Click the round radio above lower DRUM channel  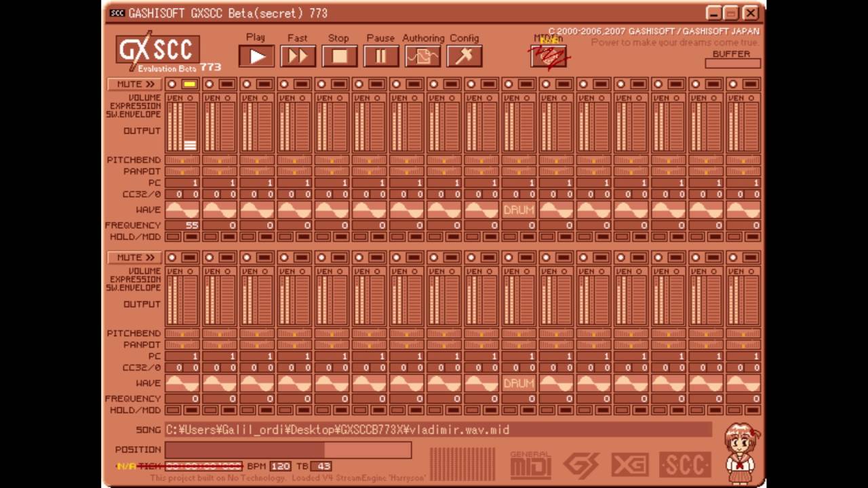pyautogui.click(x=508, y=258)
